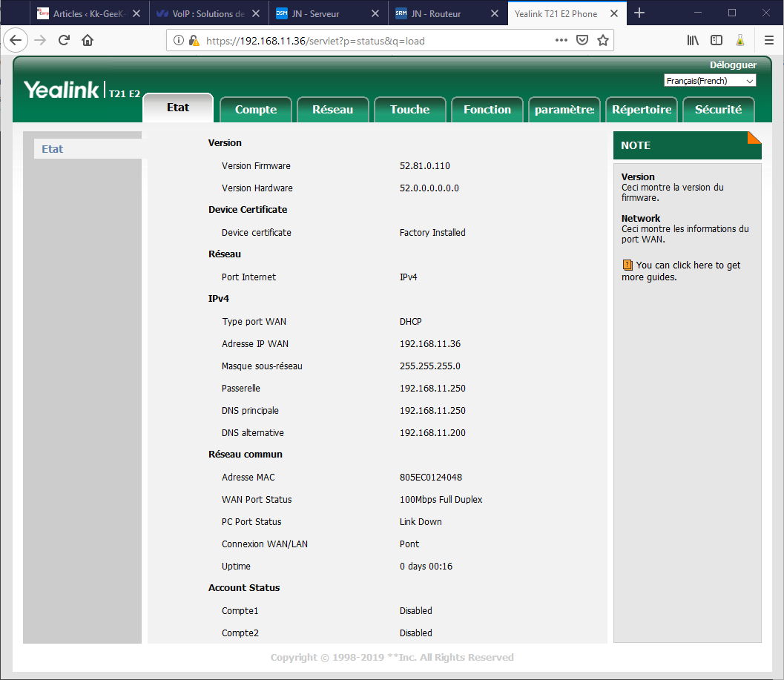Image resolution: width=784 pixels, height=680 pixels.
Task: Open the Répertoire tab
Action: pyautogui.click(x=642, y=110)
